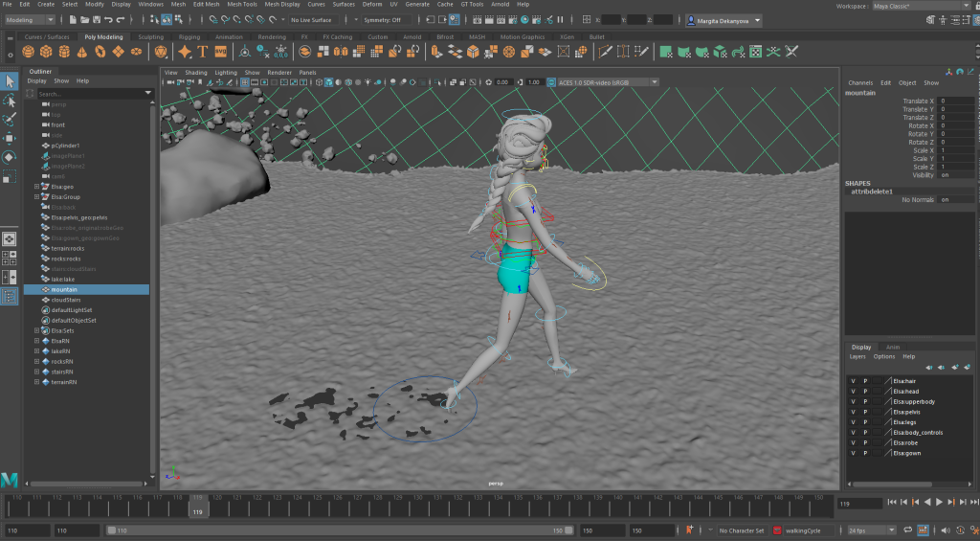The height and width of the screenshot is (541, 980).
Task: Click play backwards button
Action: [927, 503]
